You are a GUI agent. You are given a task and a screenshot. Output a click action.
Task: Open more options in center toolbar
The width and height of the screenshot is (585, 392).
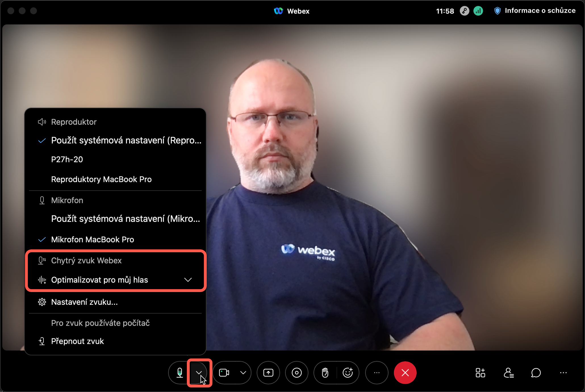click(377, 373)
